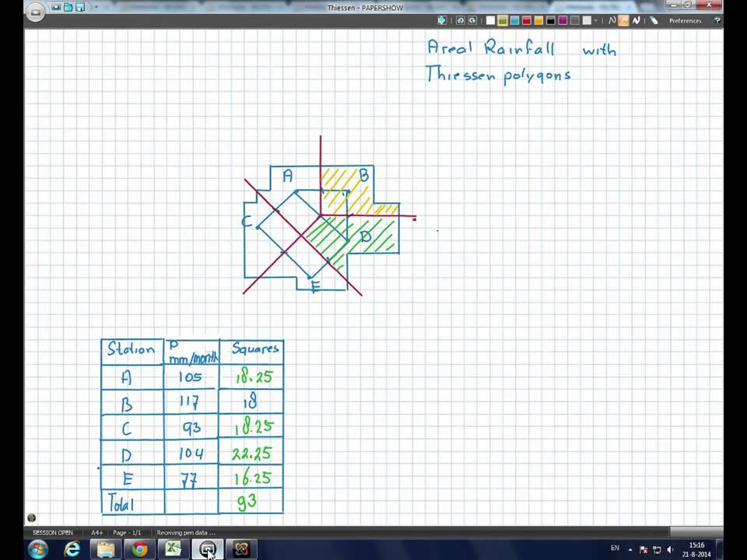Click the network tray icon

click(657, 550)
